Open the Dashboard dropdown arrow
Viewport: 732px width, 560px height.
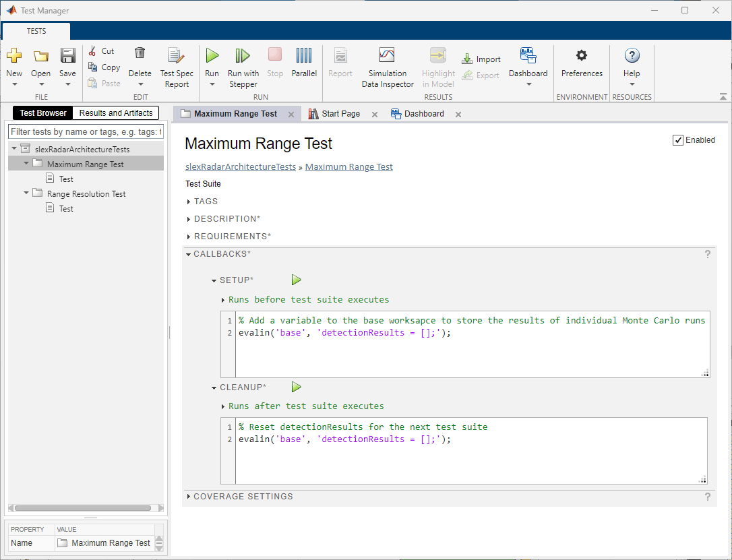pos(528,84)
